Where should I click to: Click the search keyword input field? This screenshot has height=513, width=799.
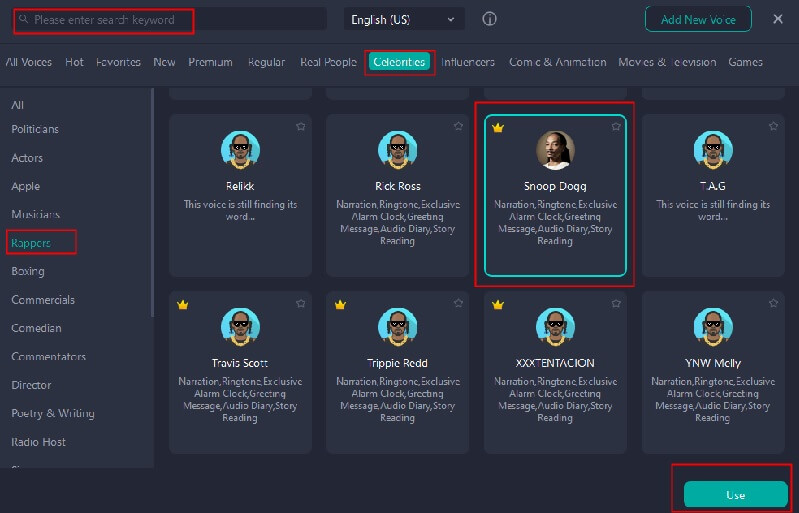(x=171, y=19)
